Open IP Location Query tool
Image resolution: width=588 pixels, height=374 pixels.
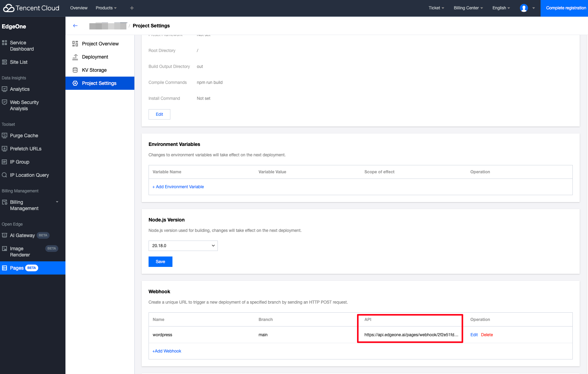[29, 175]
